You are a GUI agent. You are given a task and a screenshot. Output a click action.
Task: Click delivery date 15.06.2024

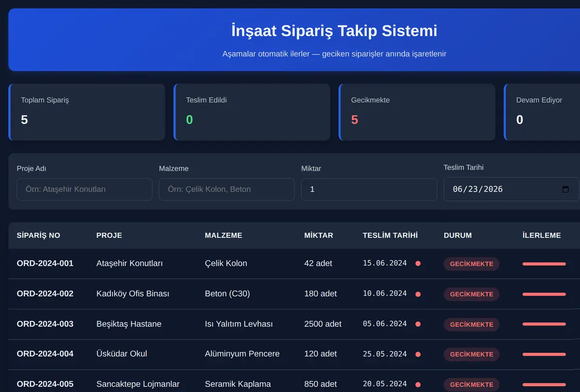[x=385, y=263]
